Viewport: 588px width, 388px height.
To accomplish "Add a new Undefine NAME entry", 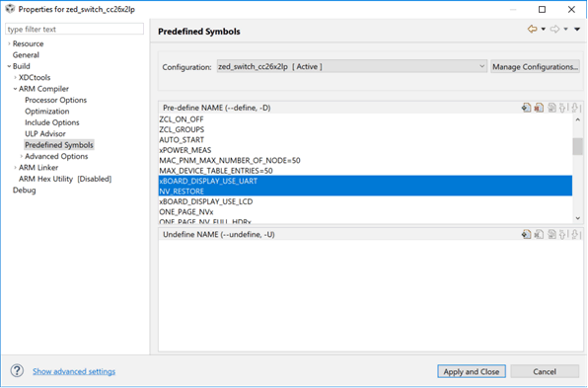I will point(526,235).
